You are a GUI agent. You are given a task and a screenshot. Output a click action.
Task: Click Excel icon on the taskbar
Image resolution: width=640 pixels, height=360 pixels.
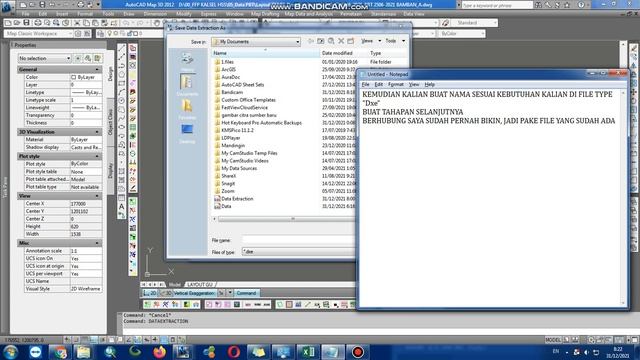click(308, 352)
